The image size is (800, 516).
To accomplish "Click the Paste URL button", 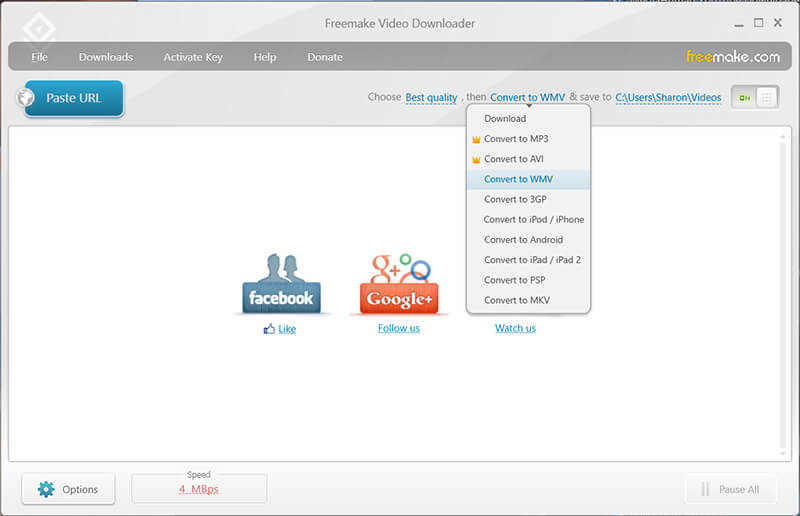I will [x=74, y=98].
